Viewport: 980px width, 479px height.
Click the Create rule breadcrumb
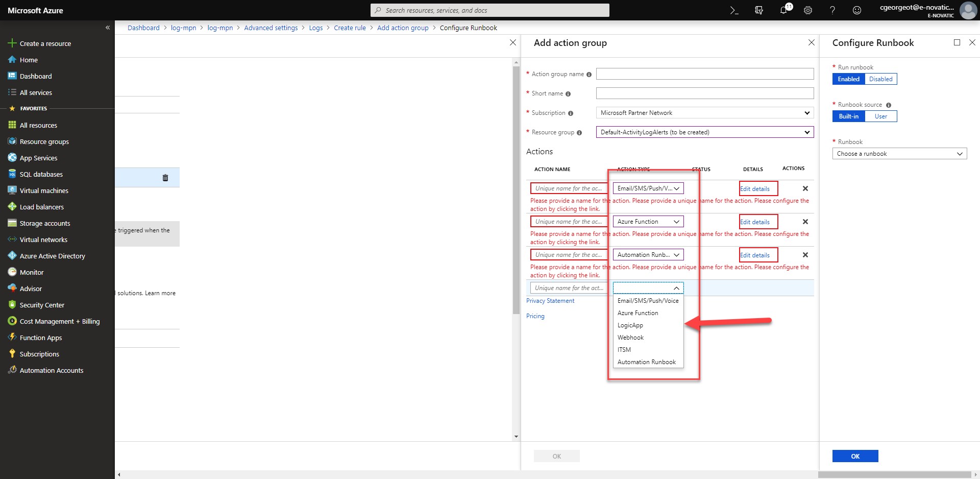click(350, 28)
